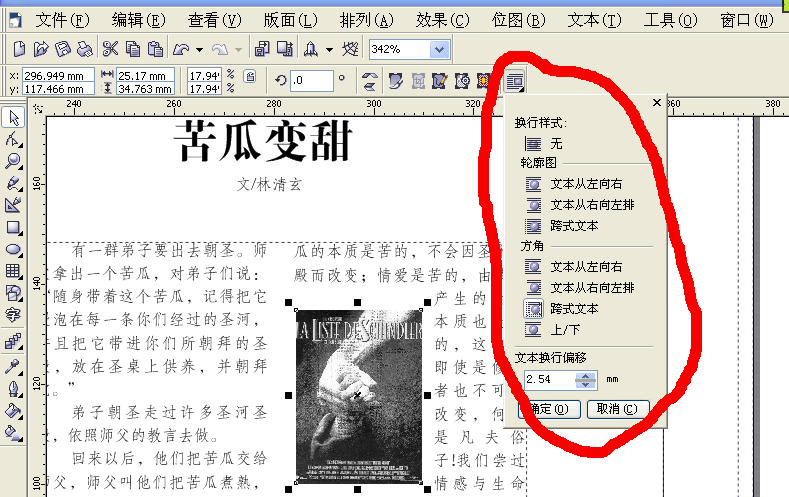Click the Print icon
This screenshot has height=497, width=789.
coord(85,49)
